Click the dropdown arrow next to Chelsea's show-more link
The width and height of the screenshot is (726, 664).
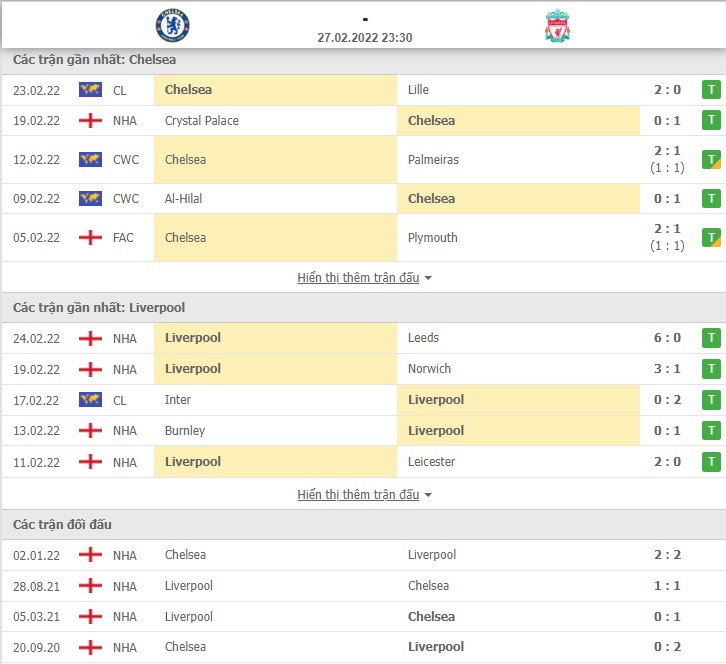click(428, 278)
